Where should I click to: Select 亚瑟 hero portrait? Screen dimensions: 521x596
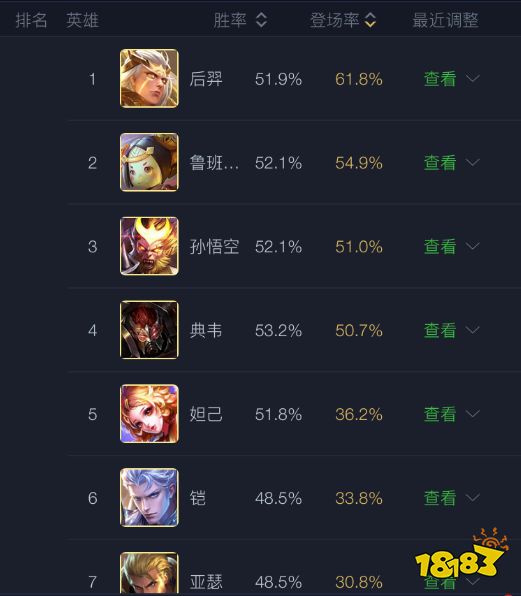point(149,573)
